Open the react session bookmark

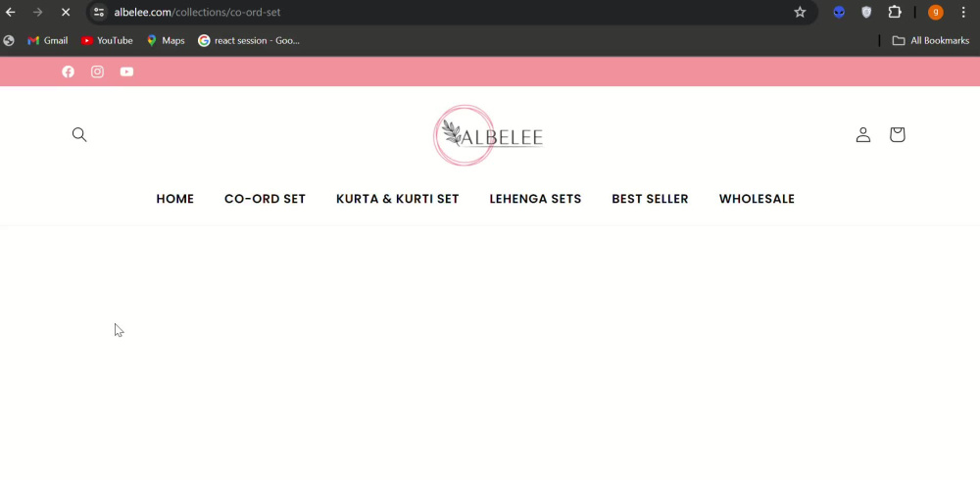(x=249, y=40)
